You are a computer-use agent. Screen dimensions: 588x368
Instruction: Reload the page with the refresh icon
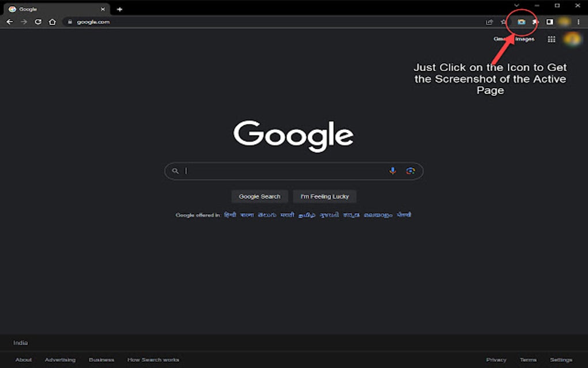coord(38,22)
